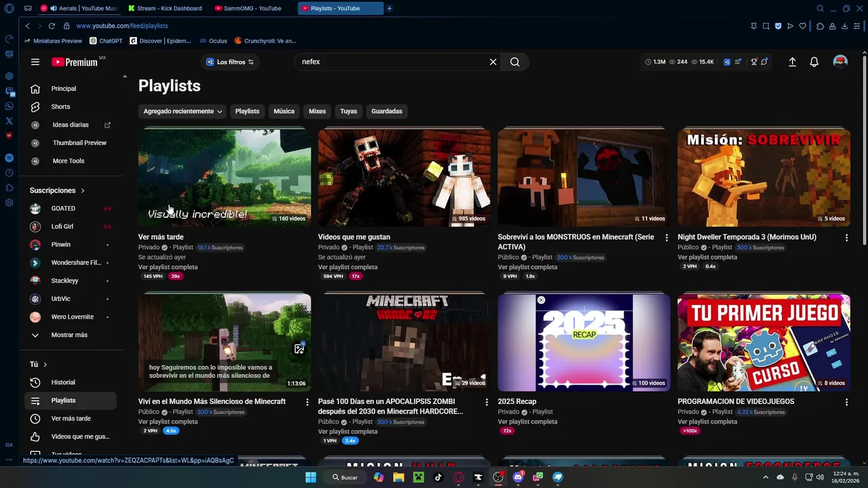This screenshot has width=868, height=488.
Task: Open options menu for Viví en el Mundo Más Silencioso
Action: pyautogui.click(x=307, y=402)
